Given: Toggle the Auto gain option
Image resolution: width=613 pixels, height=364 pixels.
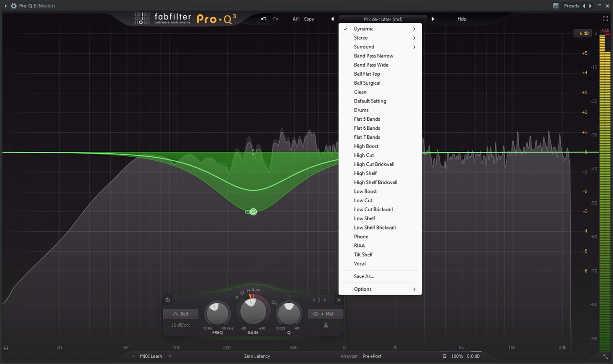Looking at the screenshot, I should click(x=253, y=290).
